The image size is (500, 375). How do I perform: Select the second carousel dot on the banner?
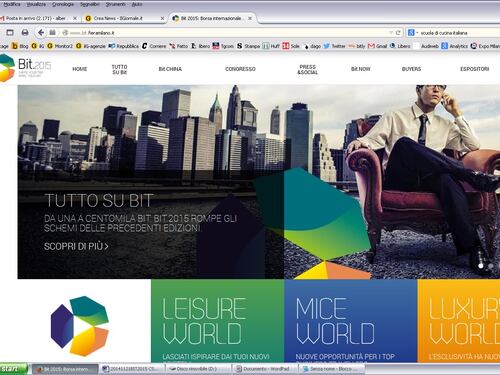coord(491,266)
